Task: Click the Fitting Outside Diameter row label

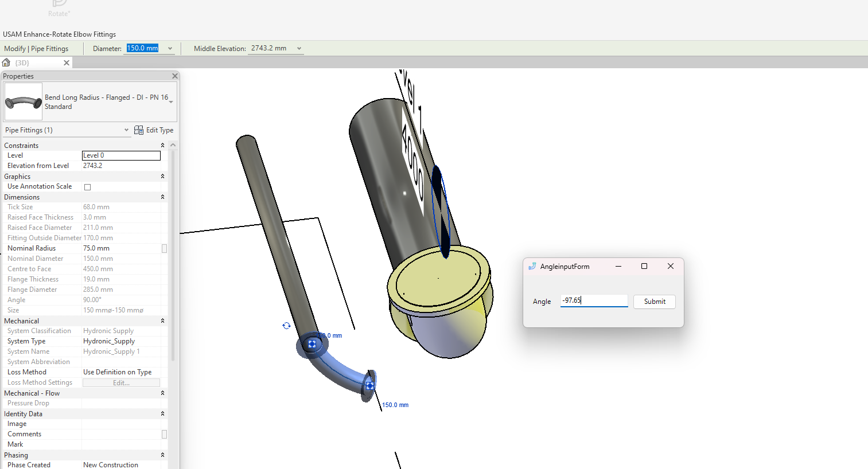Action: (44, 238)
